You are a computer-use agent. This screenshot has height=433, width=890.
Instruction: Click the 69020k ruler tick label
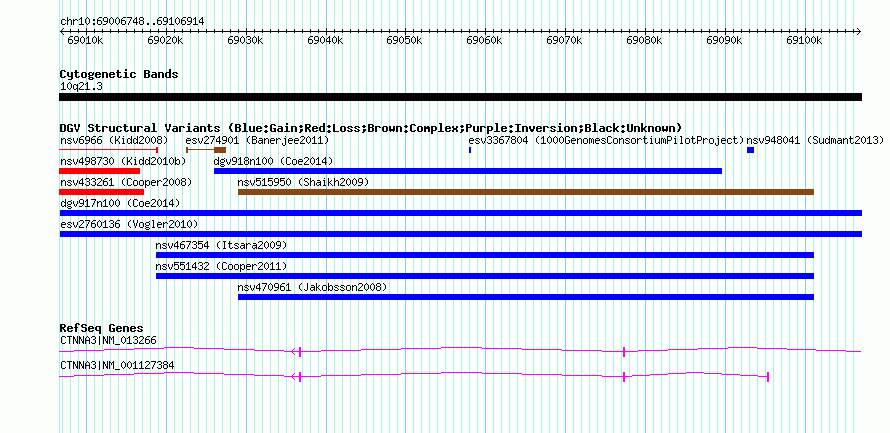pos(165,41)
